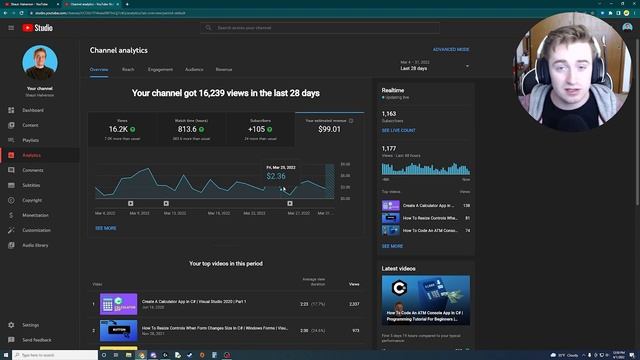
Task: Open the Subtitles sidebar icon
Action: 11,185
